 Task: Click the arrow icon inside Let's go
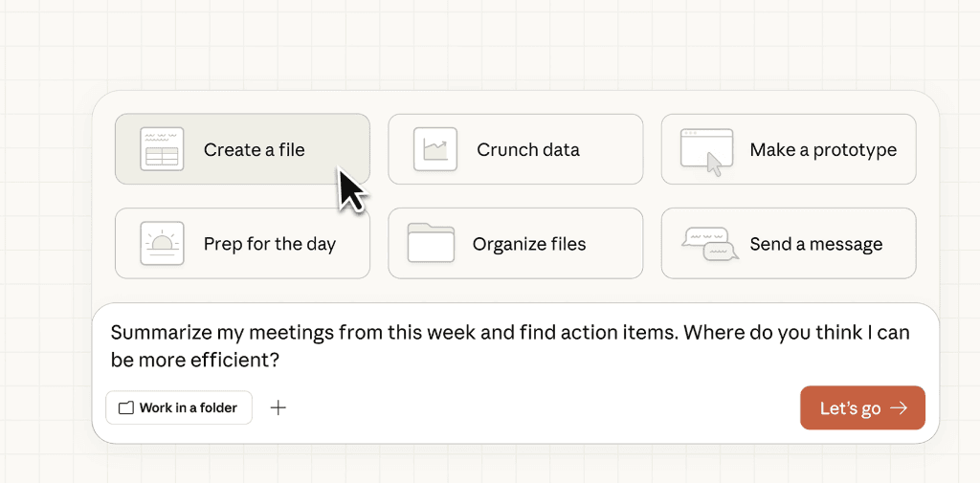(x=899, y=408)
